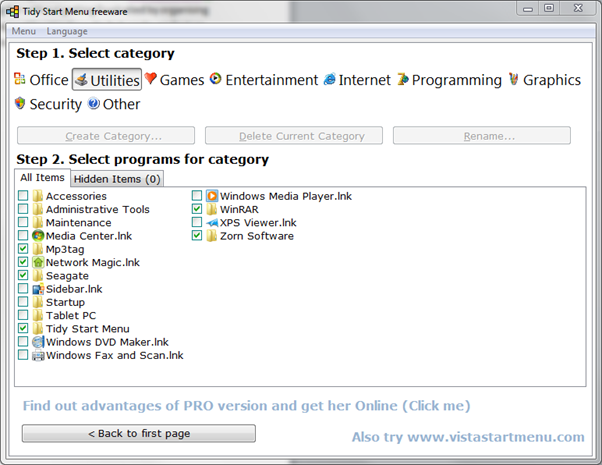602x465 pixels.
Task: Tick the Tablet PC checkbox
Action: tap(23, 315)
